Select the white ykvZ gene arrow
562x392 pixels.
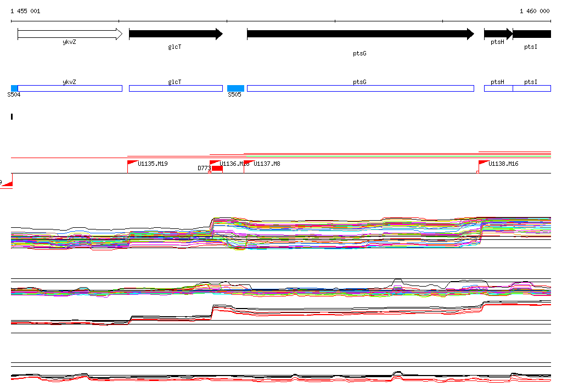[70, 34]
